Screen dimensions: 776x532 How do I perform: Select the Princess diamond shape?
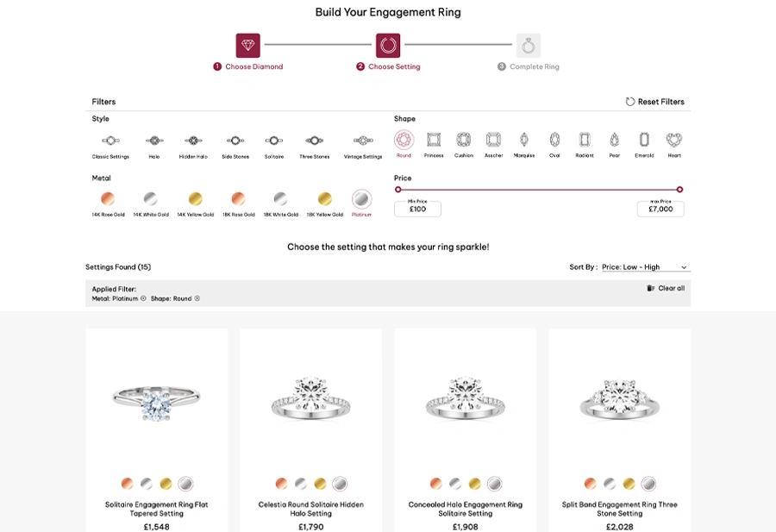coord(434,140)
